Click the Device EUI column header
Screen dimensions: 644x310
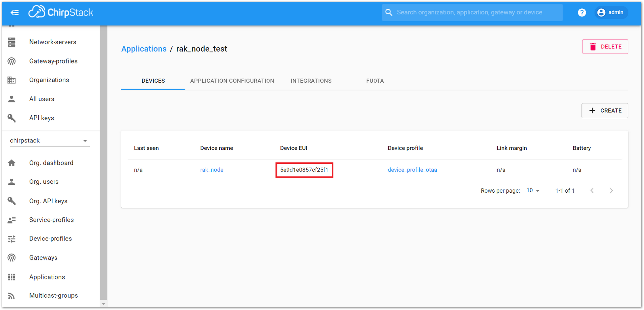point(293,148)
